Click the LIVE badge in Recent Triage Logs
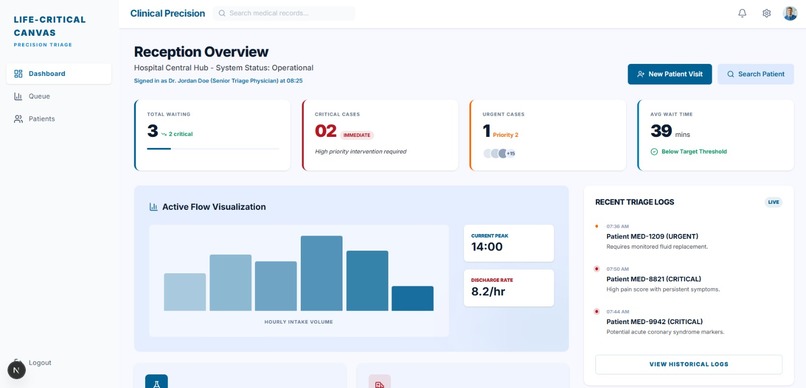The image size is (806, 388). tap(773, 202)
